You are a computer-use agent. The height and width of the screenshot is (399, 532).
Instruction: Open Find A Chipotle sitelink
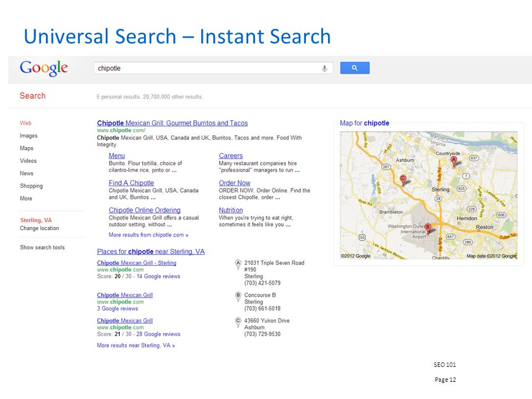131,183
